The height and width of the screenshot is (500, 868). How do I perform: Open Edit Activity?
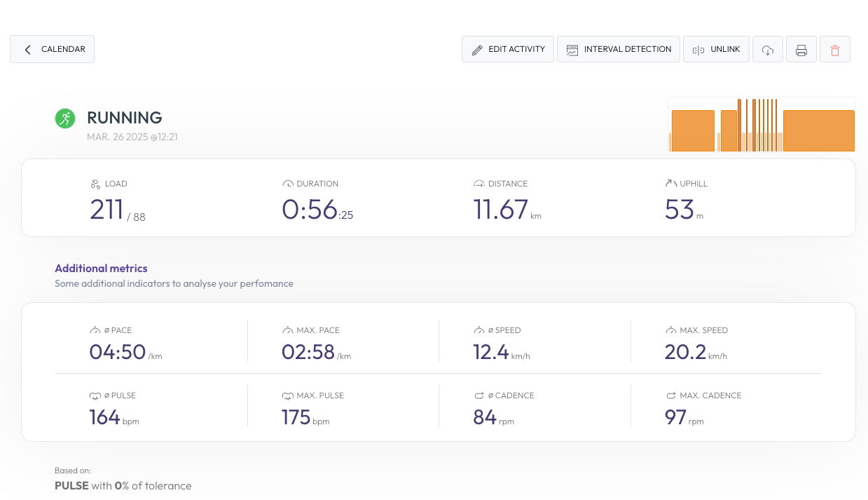pos(508,49)
